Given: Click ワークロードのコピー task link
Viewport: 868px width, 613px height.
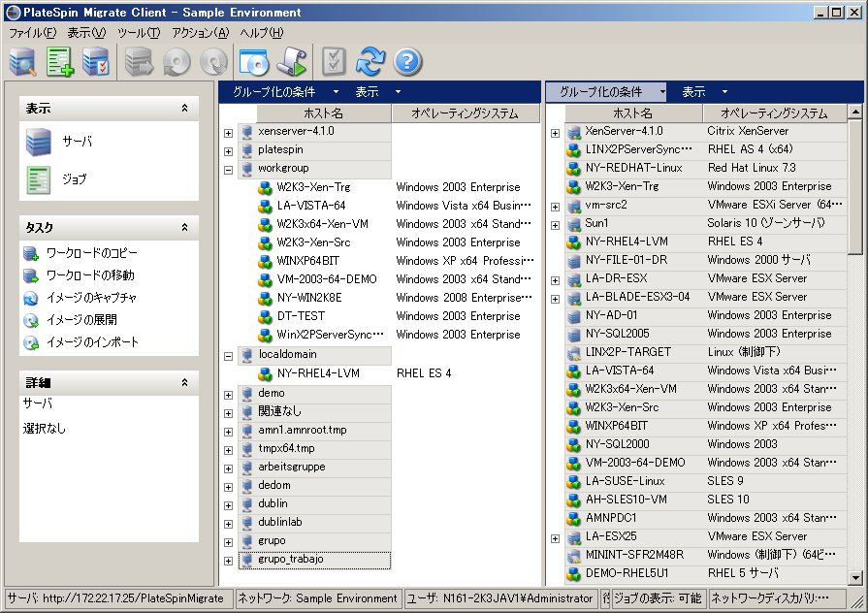Looking at the screenshot, I should point(90,253).
